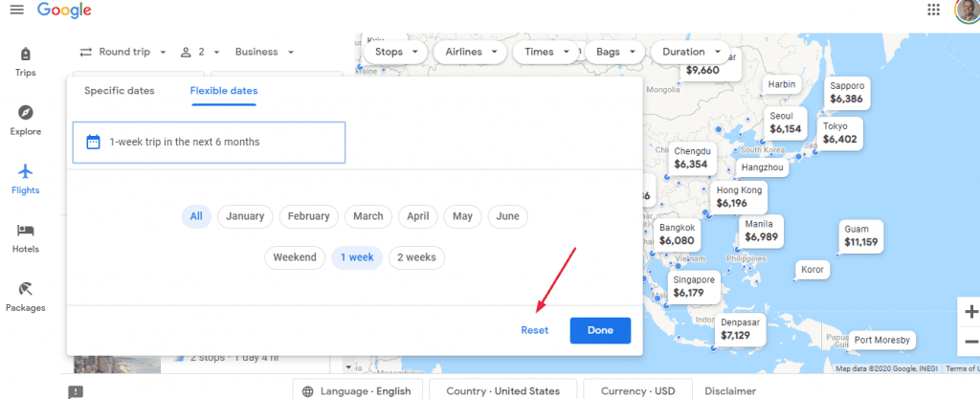Click the round trip arrows icon
The width and height of the screenshot is (980, 399).
[86, 52]
